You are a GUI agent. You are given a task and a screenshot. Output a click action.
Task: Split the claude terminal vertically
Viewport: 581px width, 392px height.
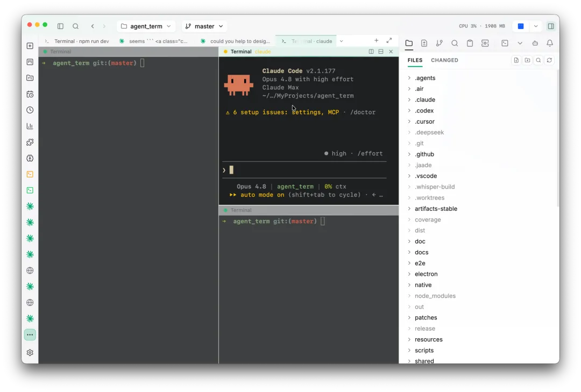pos(371,52)
